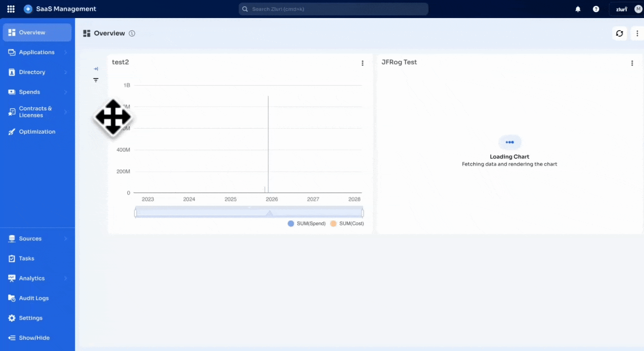The image size is (644, 351).
Task: Click the Optimization rocket icon
Action: coord(12,132)
